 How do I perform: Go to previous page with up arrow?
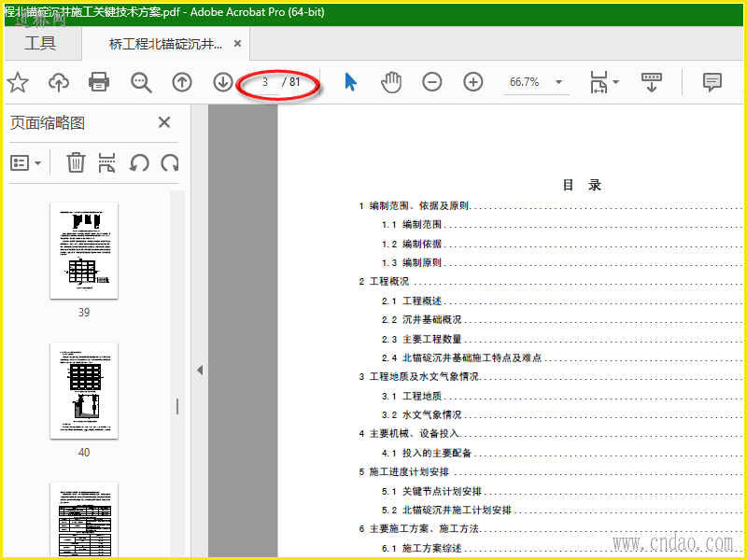(182, 82)
